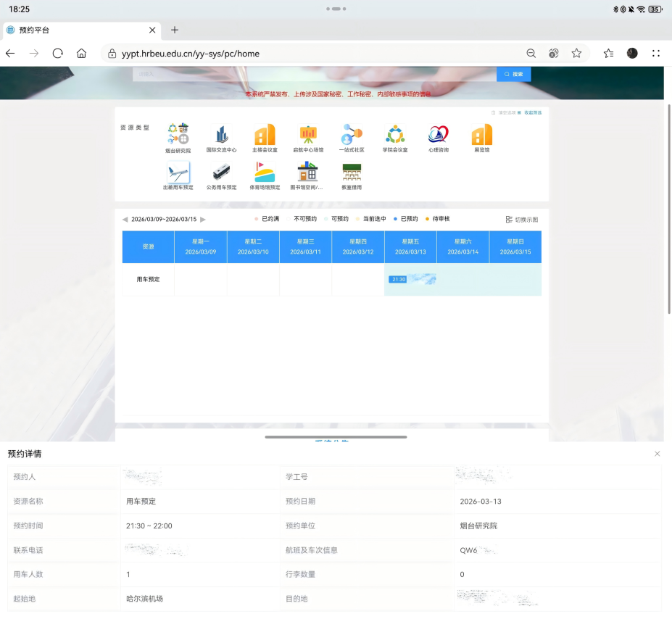This screenshot has height=627, width=672.
Task: Open the 出差用车预定 airplane icon
Action: pos(178,173)
